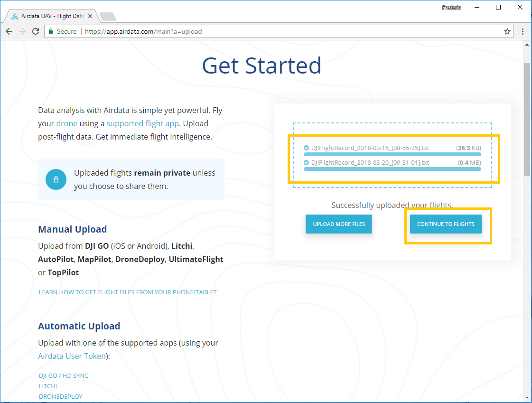Open the Airdata User Token link
The height and width of the screenshot is (403, 532).
pos(72,356)
